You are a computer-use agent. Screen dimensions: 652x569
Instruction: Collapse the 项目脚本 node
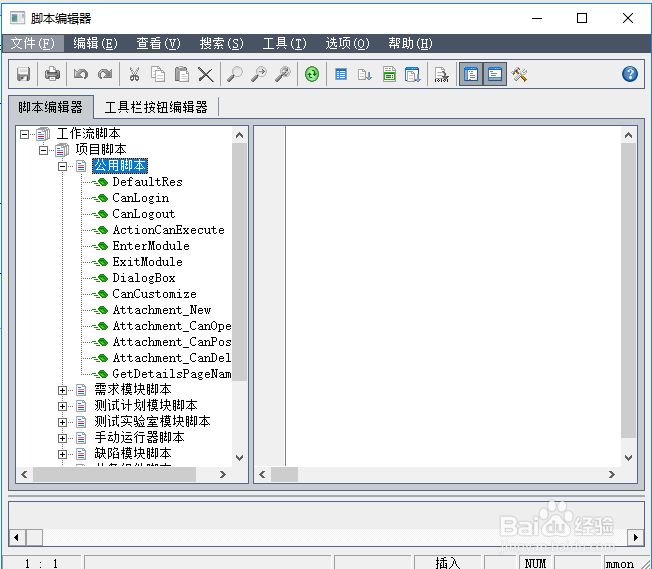[43, 150]
